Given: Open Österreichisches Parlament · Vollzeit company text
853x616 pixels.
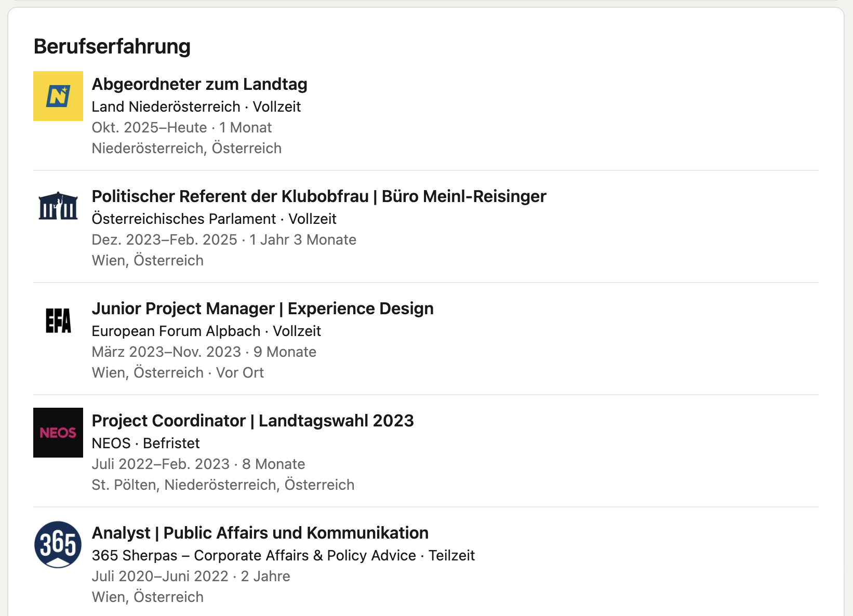Looking at the screenshot, I should [214, 219].
